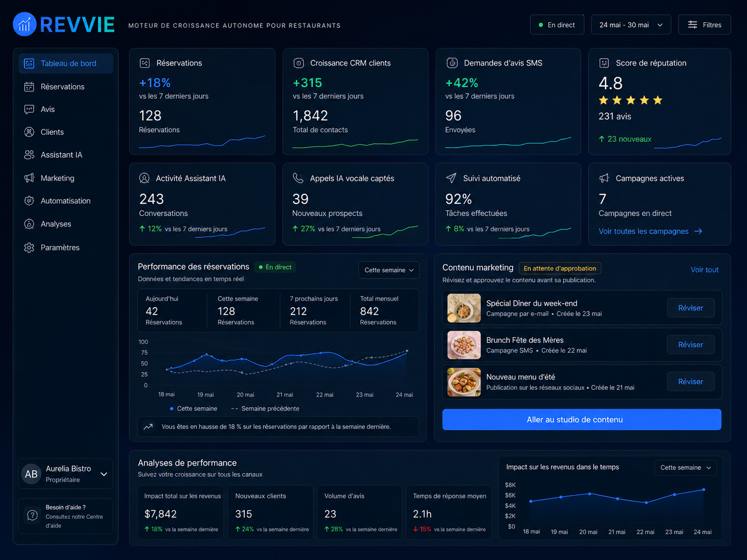Screen dimensions: 747x560
Task: Click the Clients person icon in sidebar
Action: point(29,132)
